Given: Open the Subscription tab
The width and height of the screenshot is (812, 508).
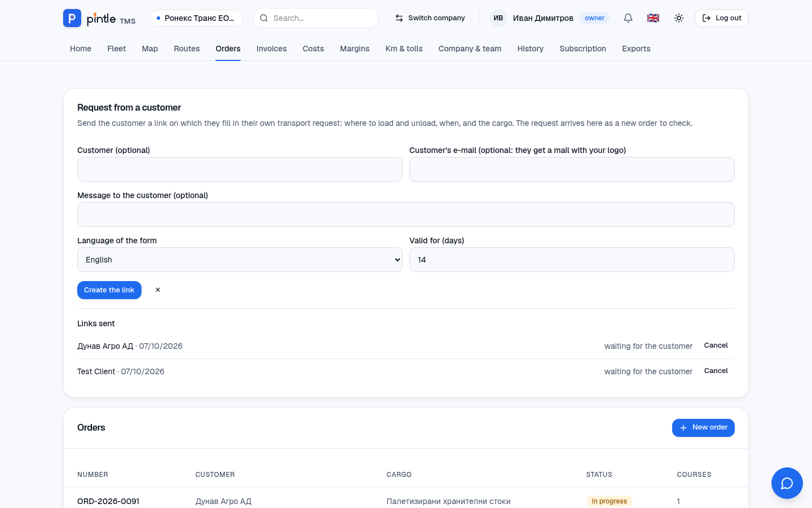Looking at the screenshot, I should [x=583, y=49].
